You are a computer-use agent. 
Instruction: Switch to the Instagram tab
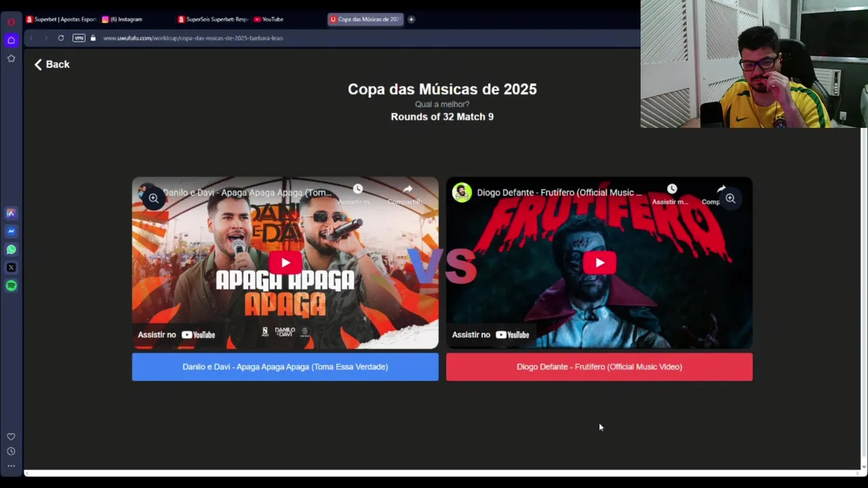tap(136, 19)
